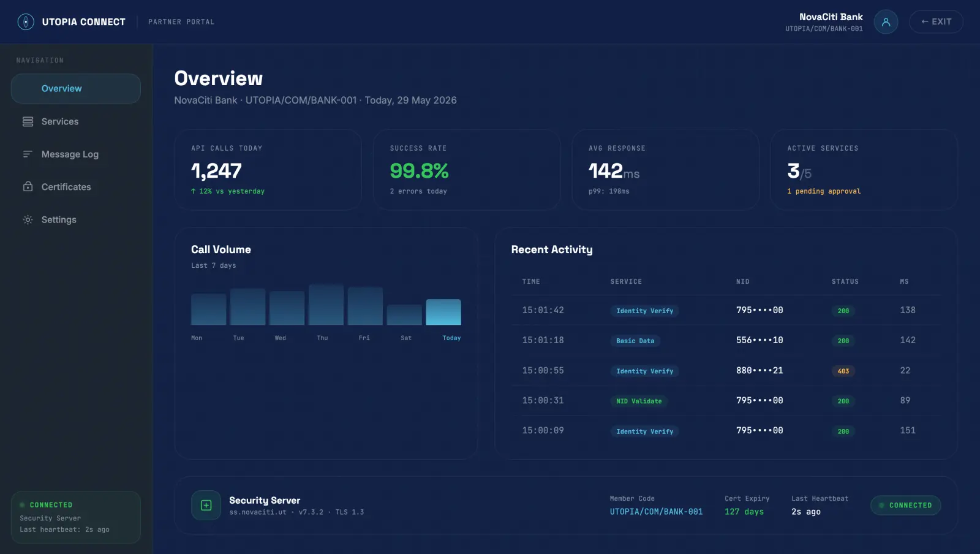Image resolution: width=980 pixels, height=554 pixels.
Task: Navigate to Certificates
Action: 76,187
